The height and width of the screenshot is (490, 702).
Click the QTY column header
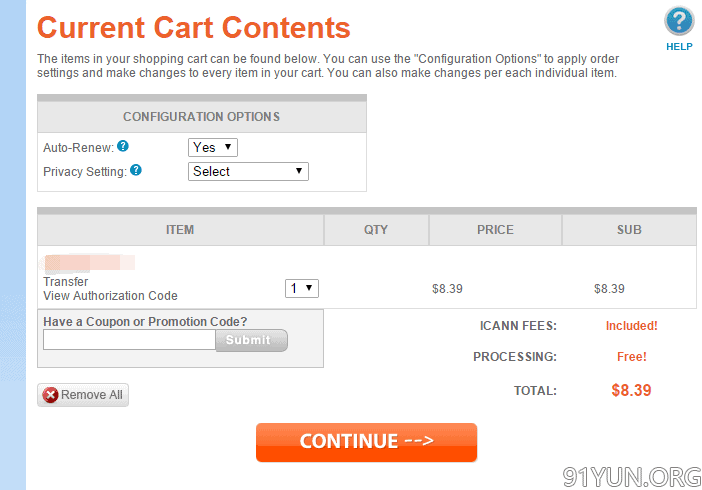pos(376,230)
